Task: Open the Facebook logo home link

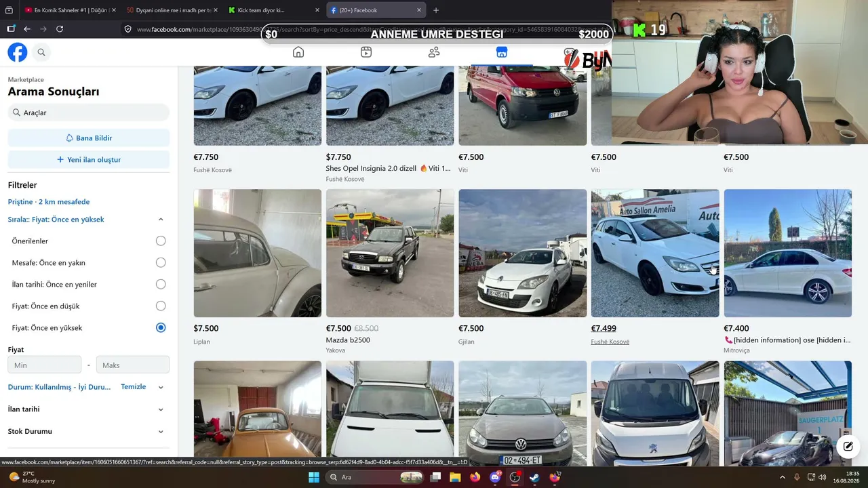Action: [18, 52]
